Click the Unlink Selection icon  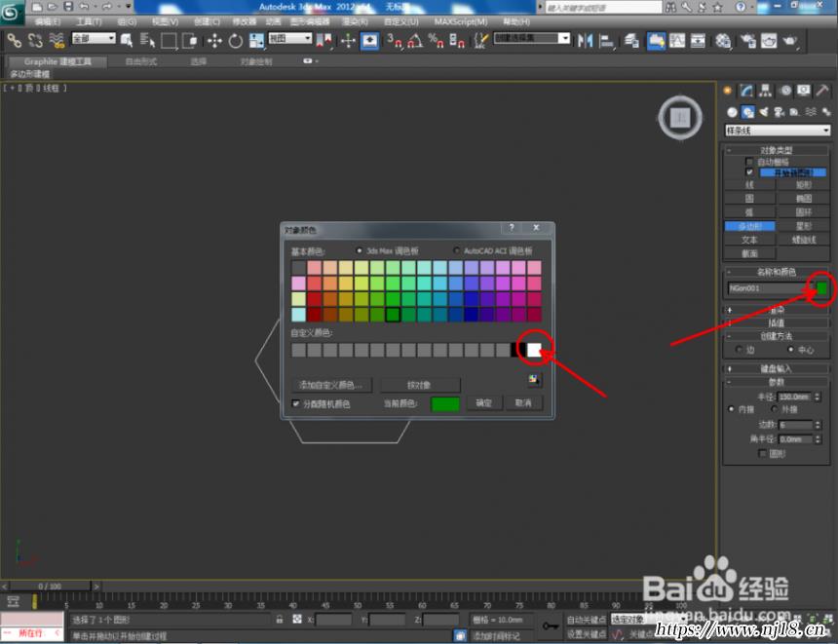(x=35, y=40)
